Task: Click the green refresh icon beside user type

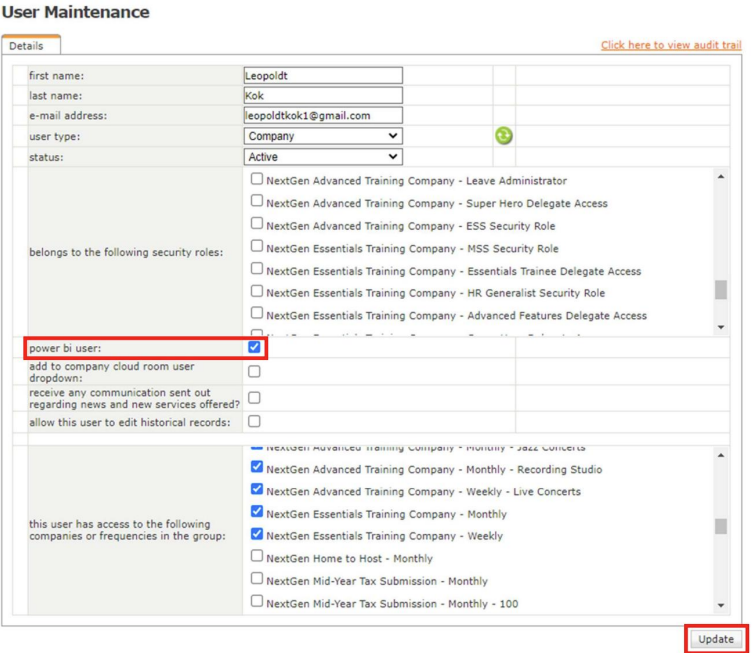Action: pos(504,136)
